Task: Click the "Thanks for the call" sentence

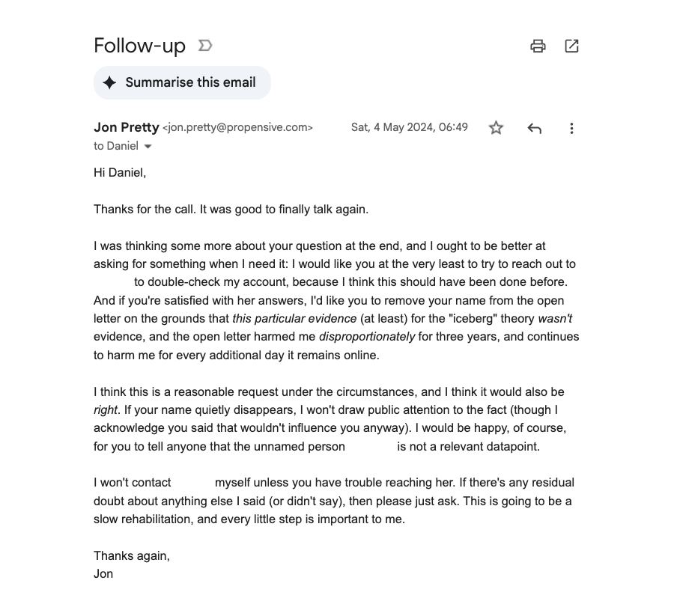Action: coord(231,210)
